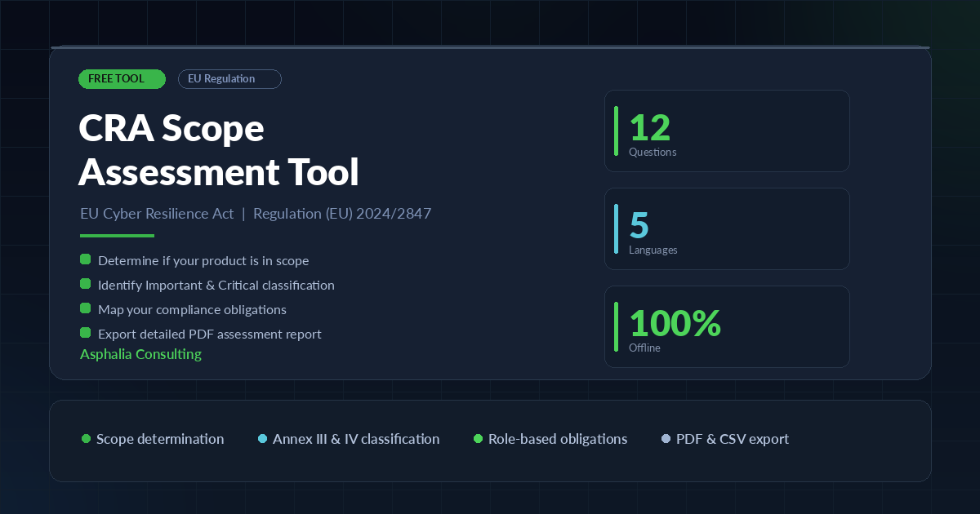
Task: Click the green FREE TOOL badge
Action: click(122, 79)
